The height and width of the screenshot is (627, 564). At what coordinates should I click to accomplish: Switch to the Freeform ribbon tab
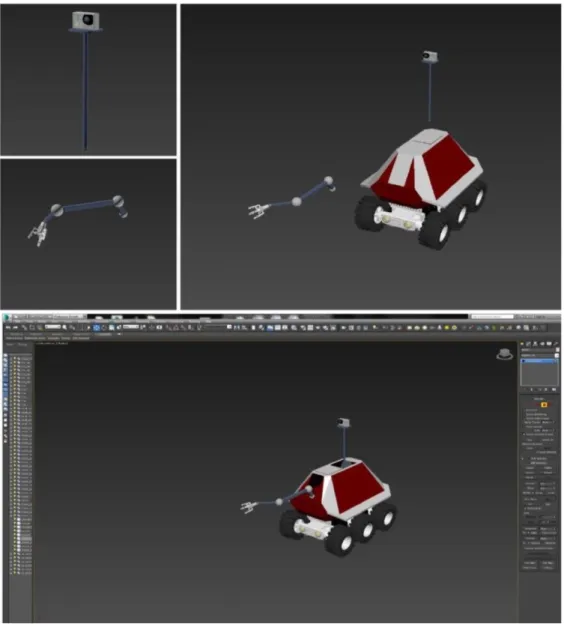point(36,334)
